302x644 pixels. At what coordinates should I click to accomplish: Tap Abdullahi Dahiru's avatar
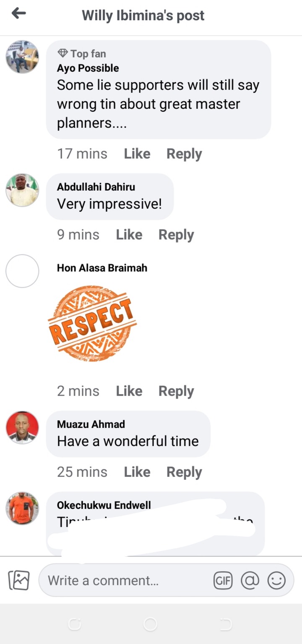(22, 190)
